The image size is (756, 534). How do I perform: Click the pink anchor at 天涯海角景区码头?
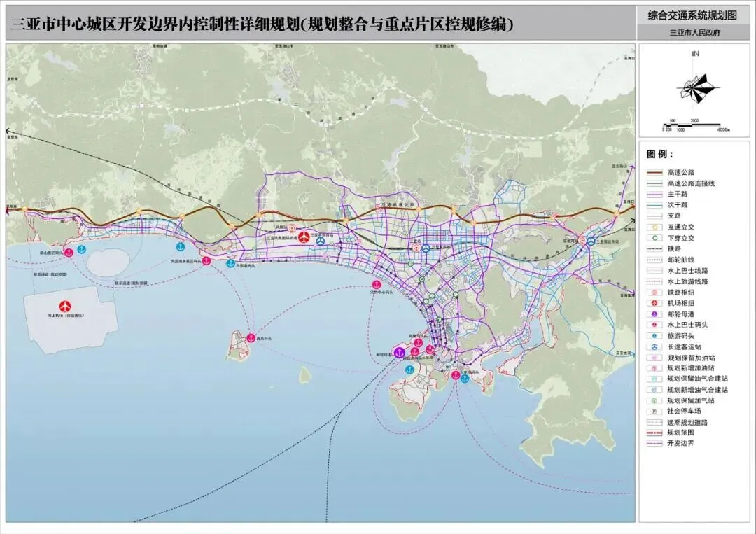(x=206, y=261)
